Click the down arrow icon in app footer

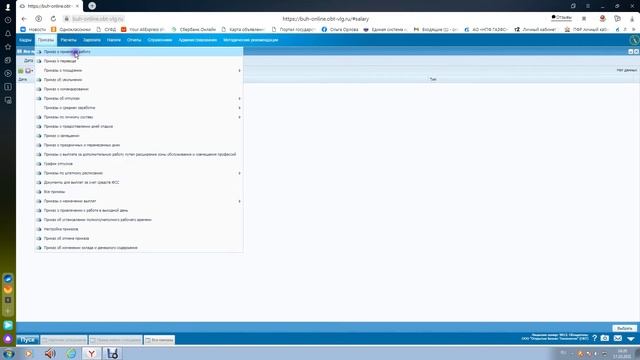coord(631,339)
